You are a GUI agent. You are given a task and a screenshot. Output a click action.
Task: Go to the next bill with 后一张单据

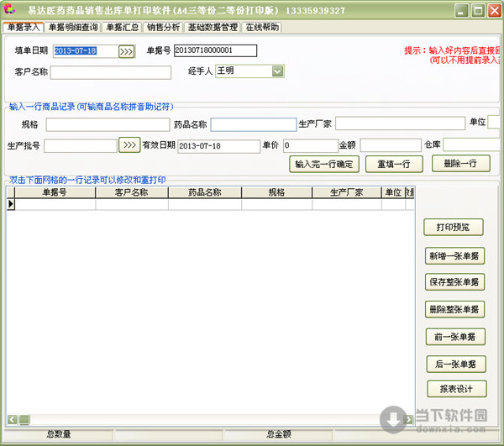(x=456, y=364)
